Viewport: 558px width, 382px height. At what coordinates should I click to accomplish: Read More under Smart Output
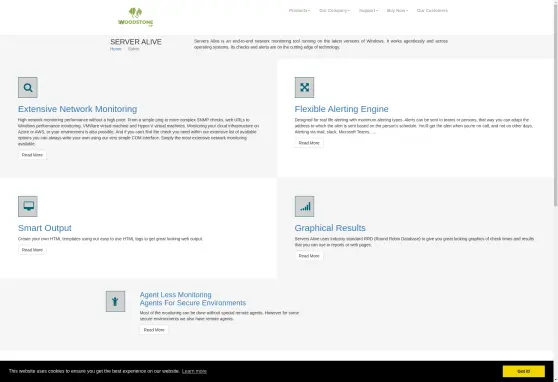click(32, 250)
